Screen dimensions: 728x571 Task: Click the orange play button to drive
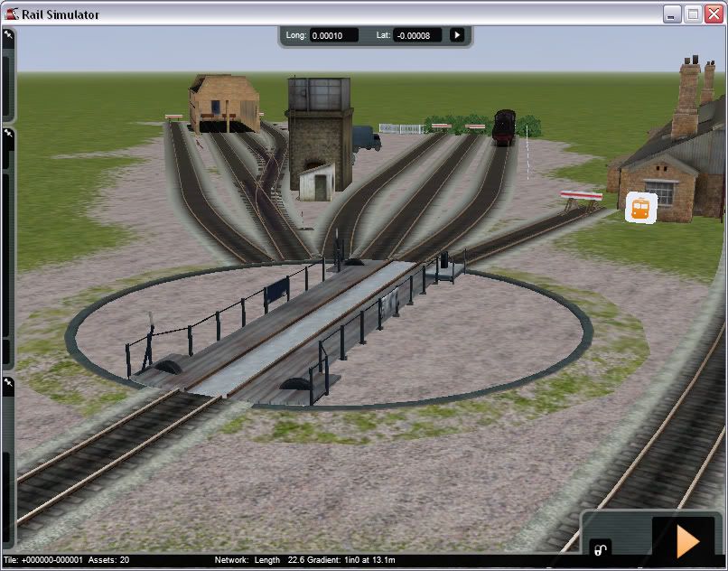687,540
